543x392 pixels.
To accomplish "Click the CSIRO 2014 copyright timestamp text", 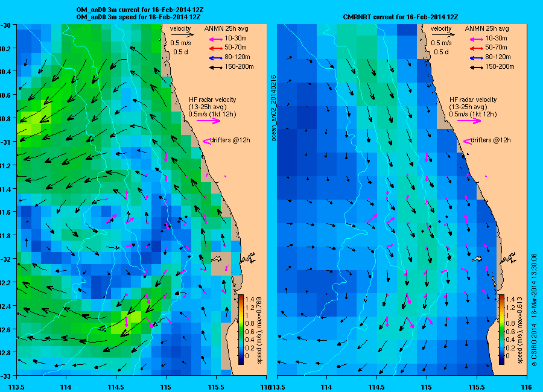I will tap(535, 309).
